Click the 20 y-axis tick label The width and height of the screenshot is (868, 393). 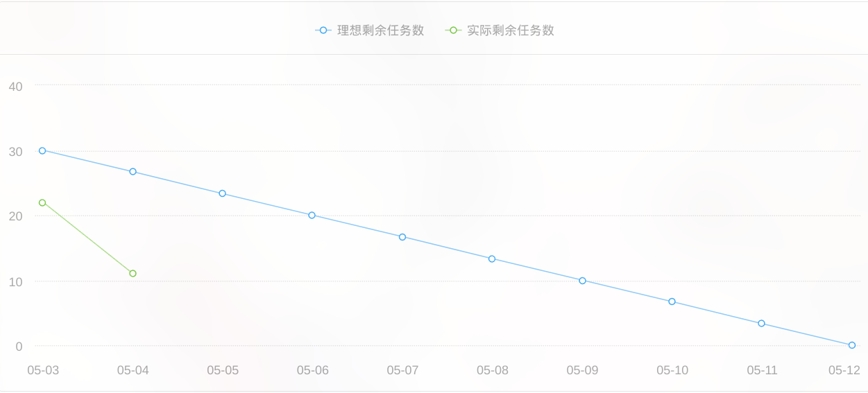point(15,216)
